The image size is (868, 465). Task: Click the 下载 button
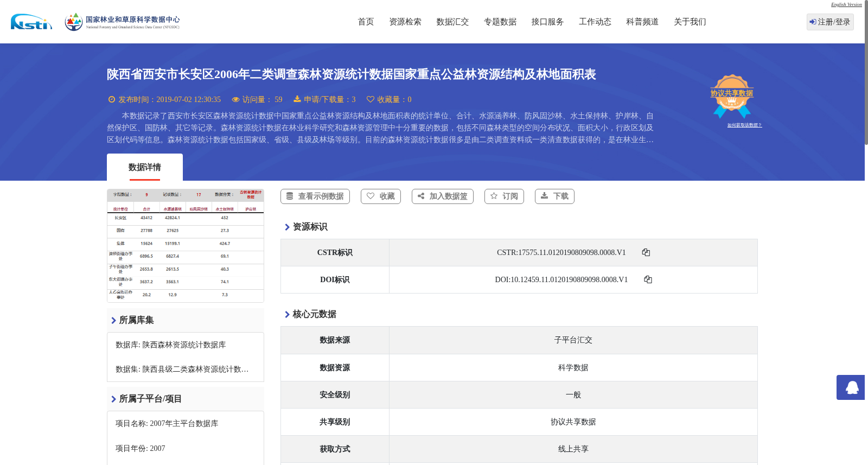554,196
